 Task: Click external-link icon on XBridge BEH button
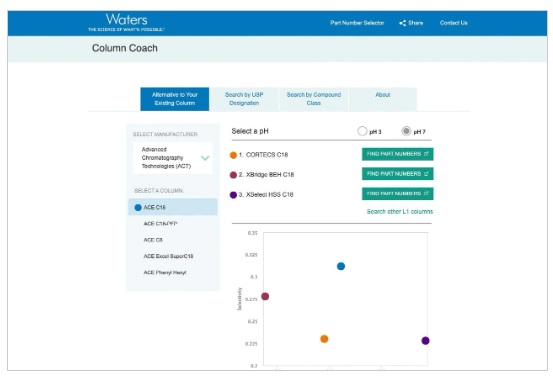426,173
